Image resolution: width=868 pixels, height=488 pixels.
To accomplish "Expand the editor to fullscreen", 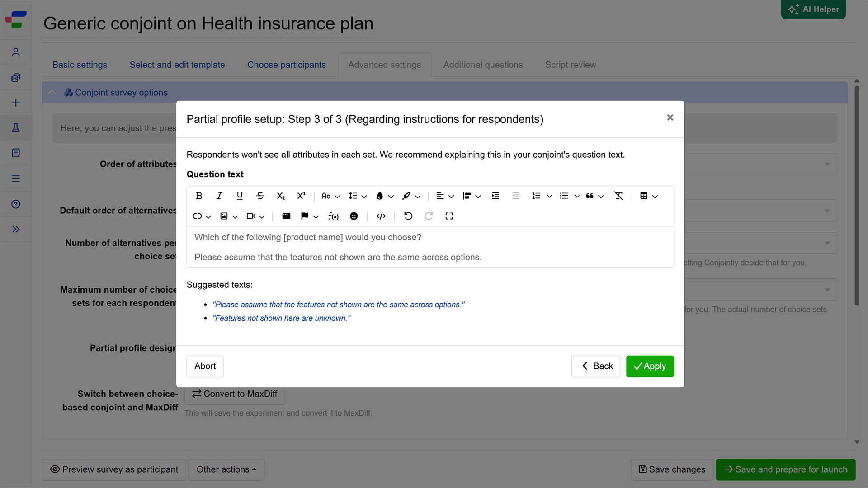I will [449, 216].
